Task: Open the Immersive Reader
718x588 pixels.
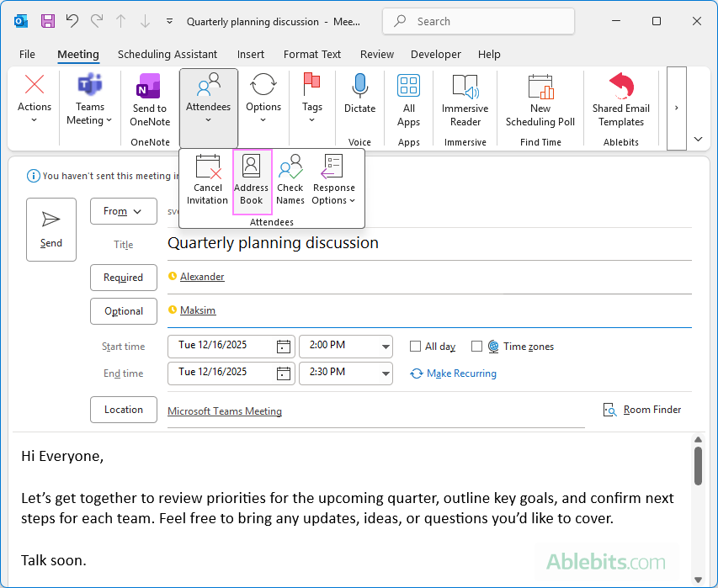Action: click(465, 101)
